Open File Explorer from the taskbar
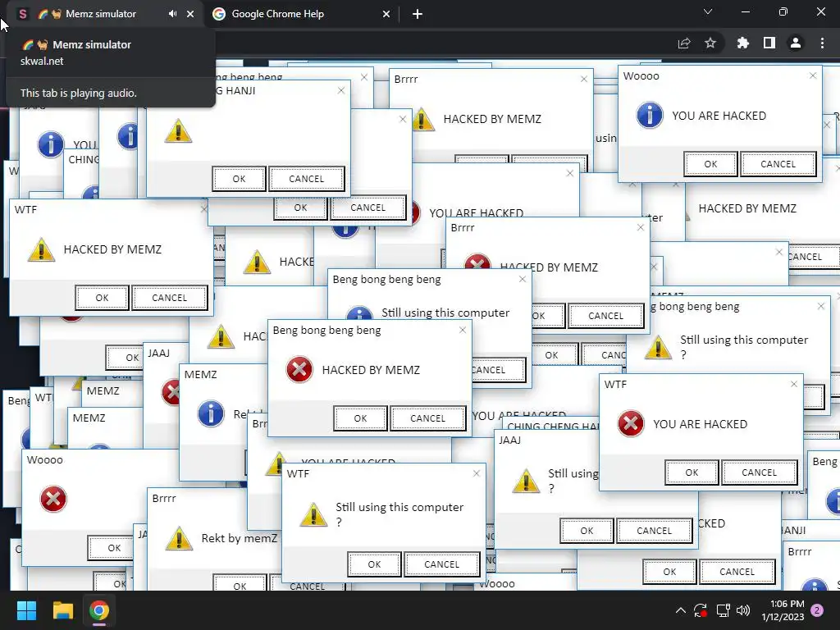 coord(62,610)
